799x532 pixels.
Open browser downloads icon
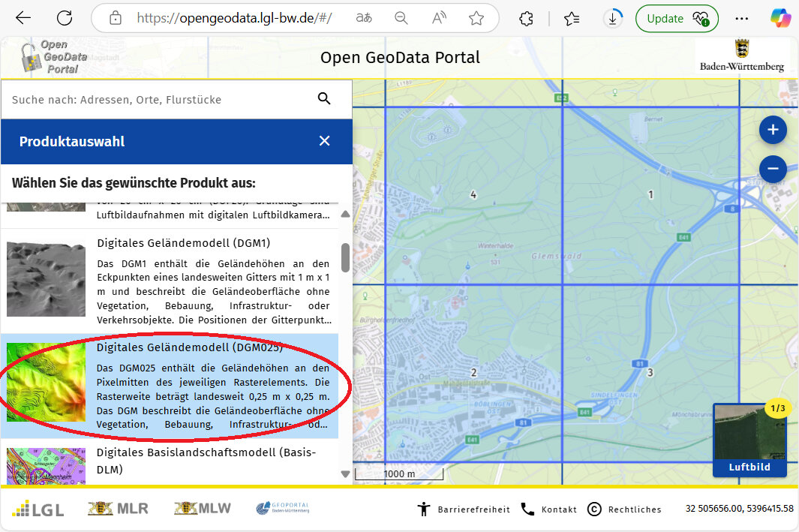613,18
